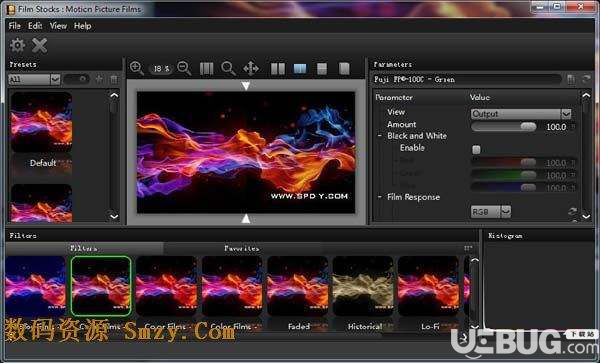Viewport: 600px width, 363px height.
Task: Adjust the Amount slider handle
Action: coord(528,127)
